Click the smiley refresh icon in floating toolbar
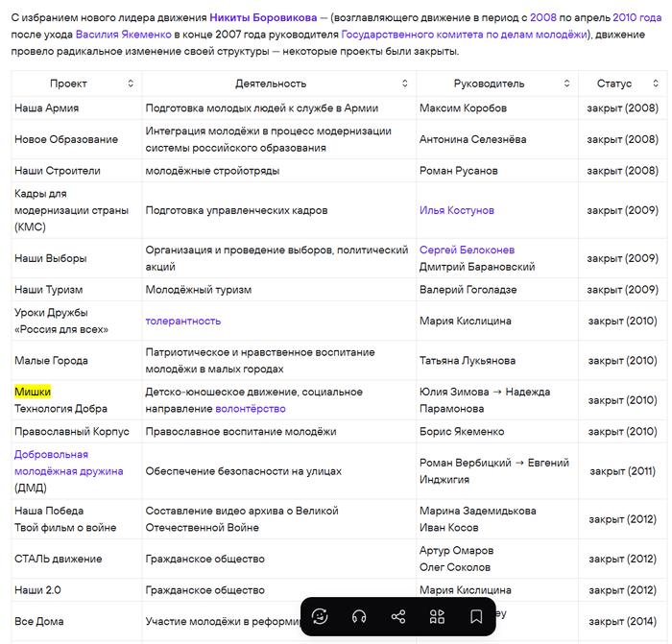Image resolution: width=672 pixels, height=644 pixels. pyautogui.click(x=321, y=616)
